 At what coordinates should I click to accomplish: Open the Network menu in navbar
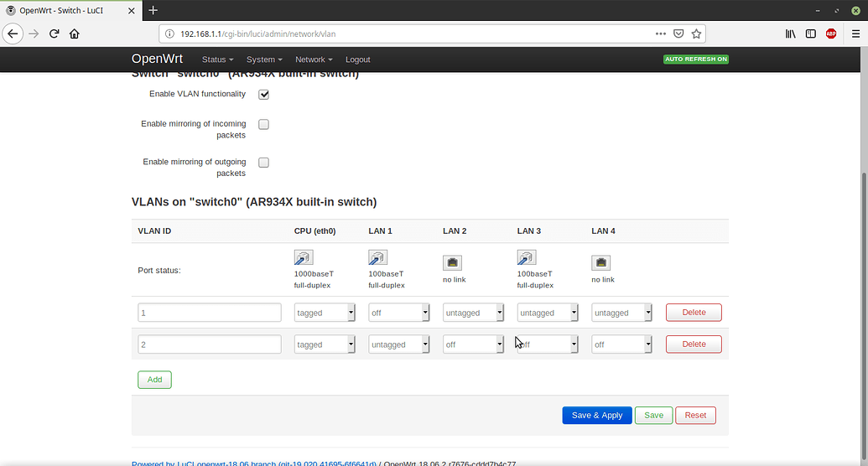pos(314,60)
